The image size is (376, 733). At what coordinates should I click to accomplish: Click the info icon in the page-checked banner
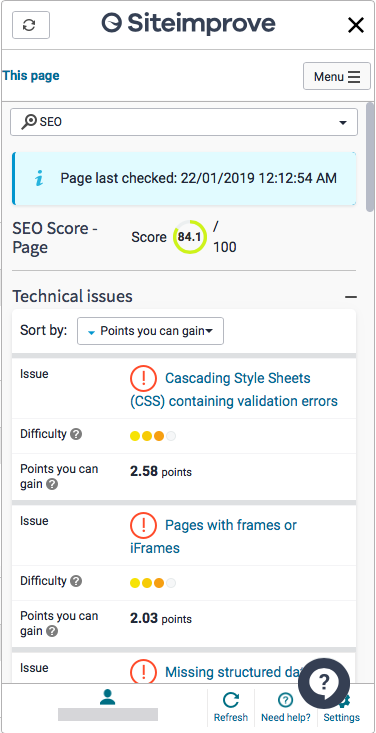point(40,179)
